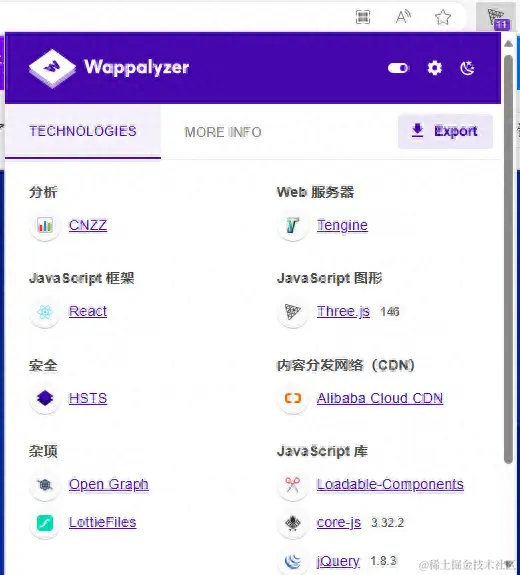
Task: Click the 杂项 category heading
Action: [43, 451]
